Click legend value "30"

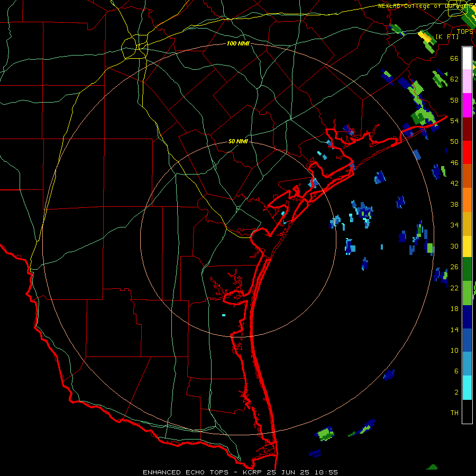tap(454, 246)
